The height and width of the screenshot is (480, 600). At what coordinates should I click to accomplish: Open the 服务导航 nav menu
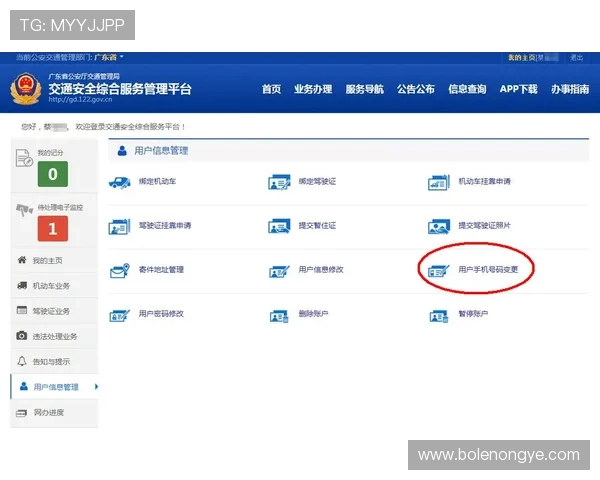click(x=364, y=89)
